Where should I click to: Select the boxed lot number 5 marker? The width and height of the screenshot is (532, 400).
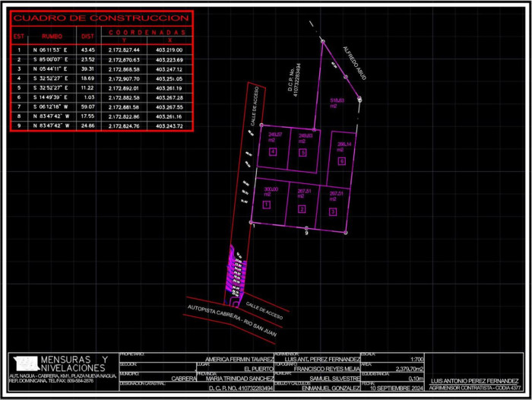click(302, 153)
